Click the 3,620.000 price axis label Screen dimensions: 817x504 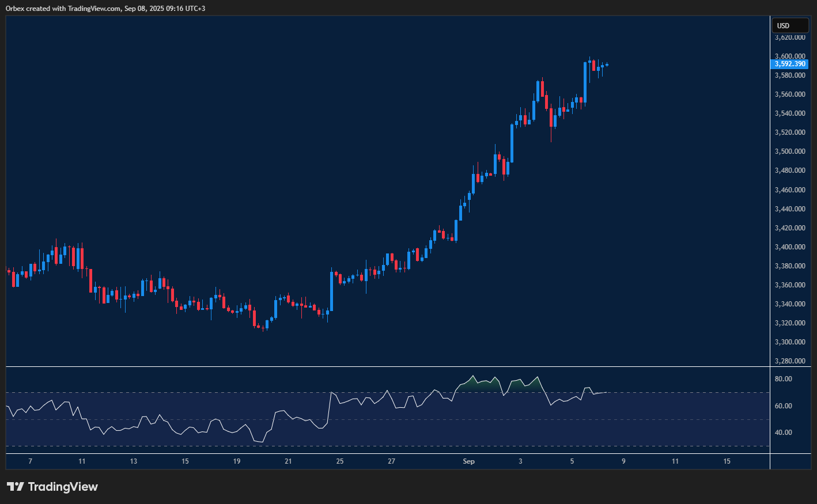click(790, 37)
